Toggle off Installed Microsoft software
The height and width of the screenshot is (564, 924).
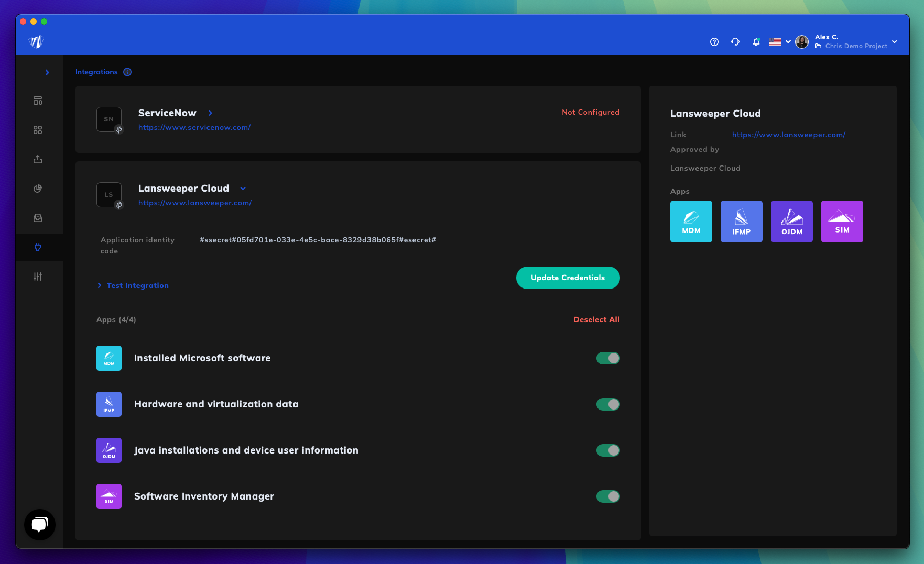point(608,358)
